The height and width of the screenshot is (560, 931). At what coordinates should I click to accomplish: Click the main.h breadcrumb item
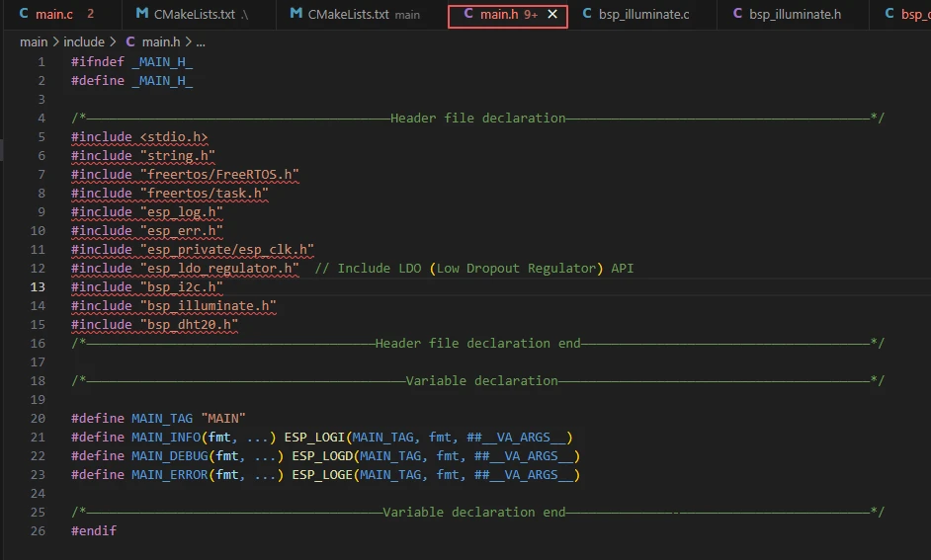(x=158, y=42)
